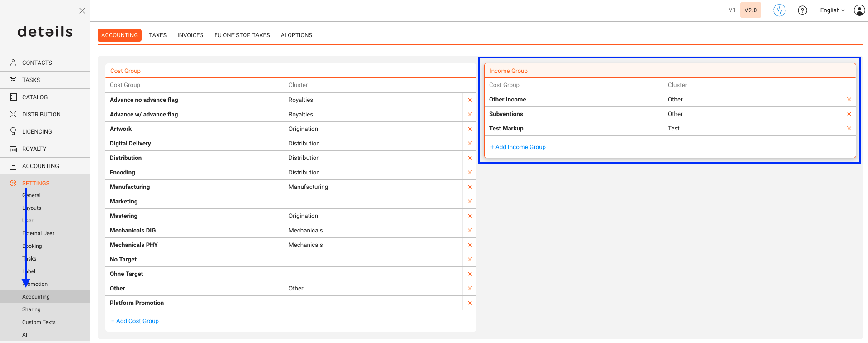Screen dimensions: 868x343
Task: Open the help question mark icon
Action: 802,10
